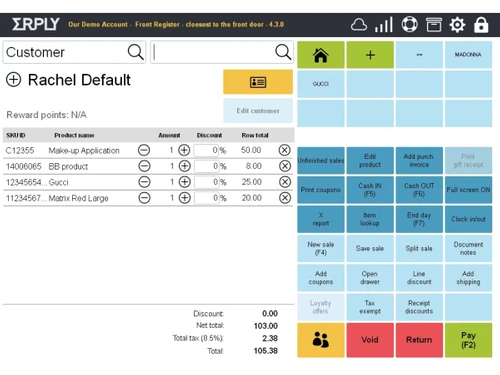Click Add shipping button
Image resolution: width=500 pixels, height=375 pixels.
[468, 278]
